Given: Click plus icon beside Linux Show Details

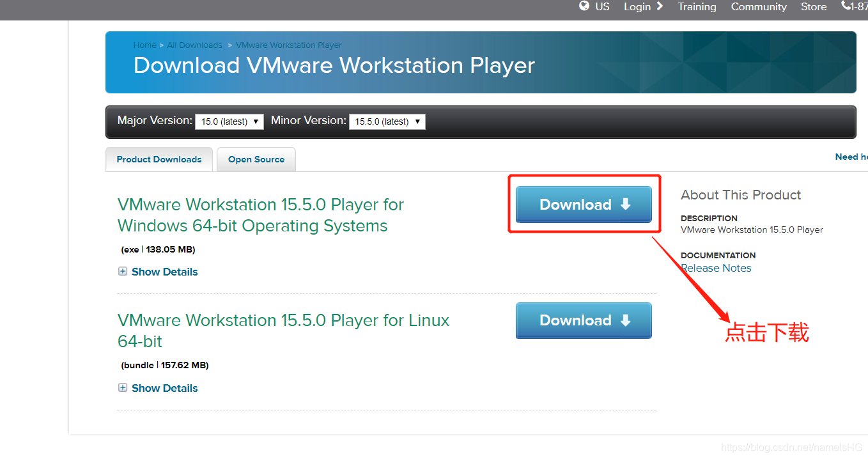Looking at the screenshot, I should [x=123, y=388].
